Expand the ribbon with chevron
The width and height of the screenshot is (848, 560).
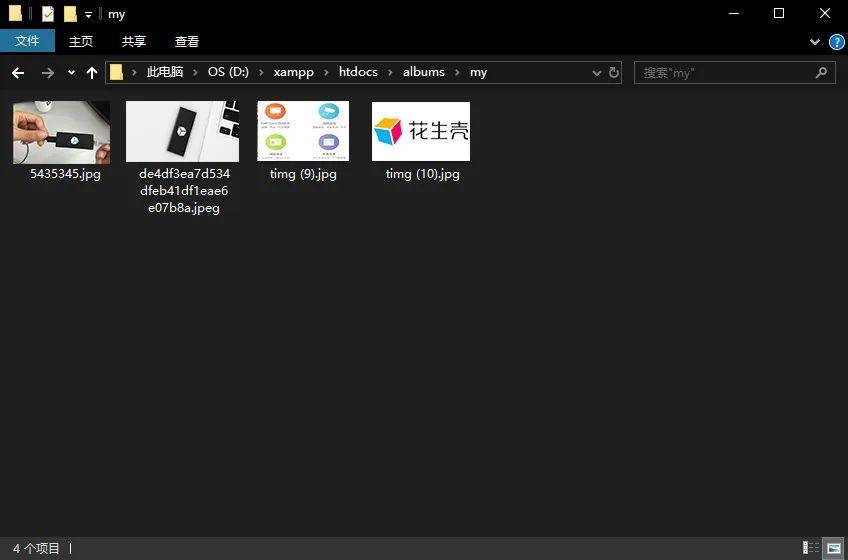[814, 42]
